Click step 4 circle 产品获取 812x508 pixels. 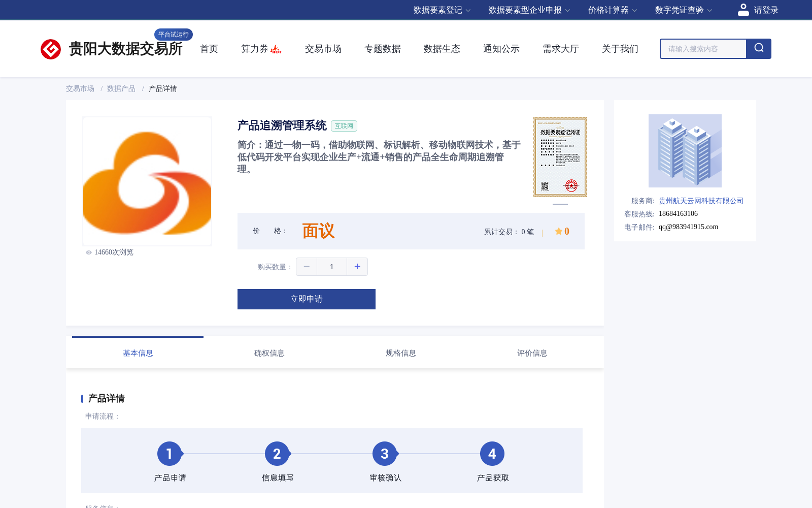[492, 454]
